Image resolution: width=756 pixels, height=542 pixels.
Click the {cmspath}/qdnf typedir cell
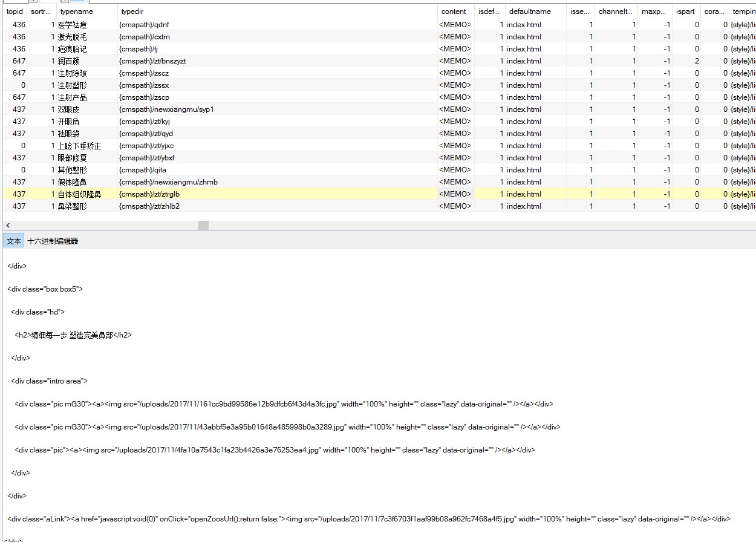pyautogui.click(x=277, y=25)
